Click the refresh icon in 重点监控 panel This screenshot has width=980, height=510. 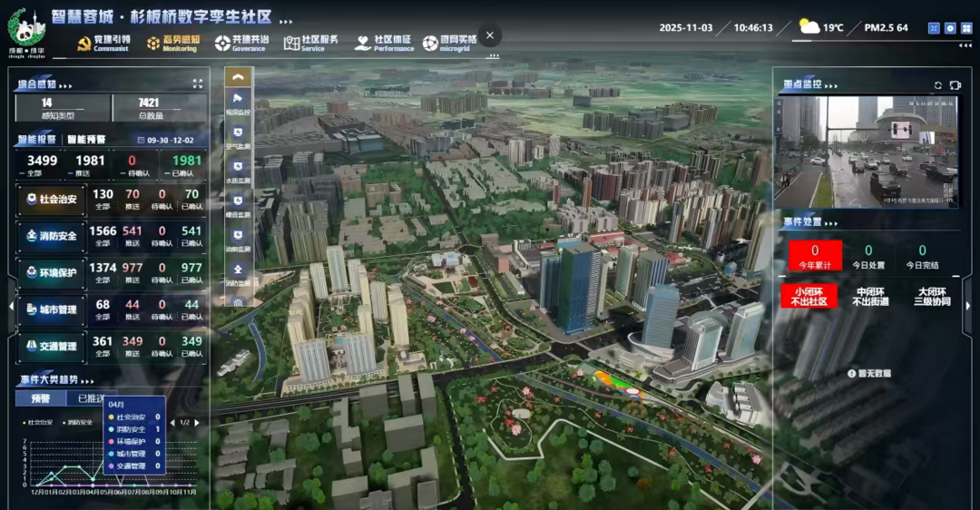point(938,85)
